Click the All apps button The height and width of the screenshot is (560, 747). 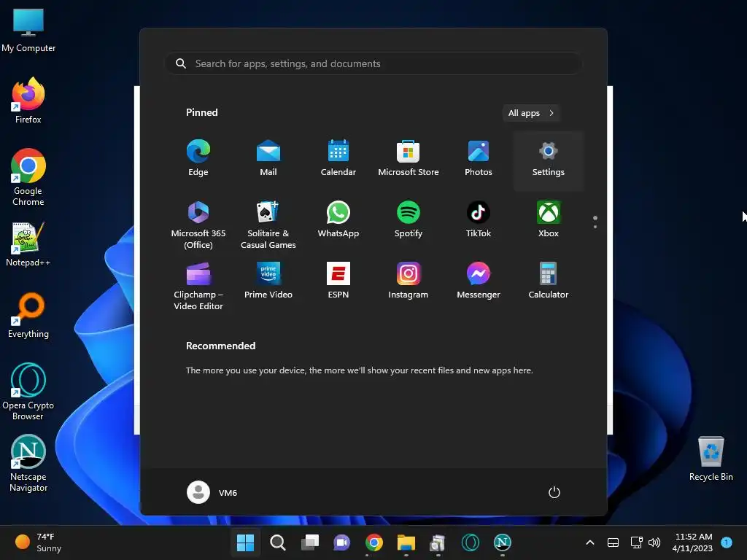(531, 113)
